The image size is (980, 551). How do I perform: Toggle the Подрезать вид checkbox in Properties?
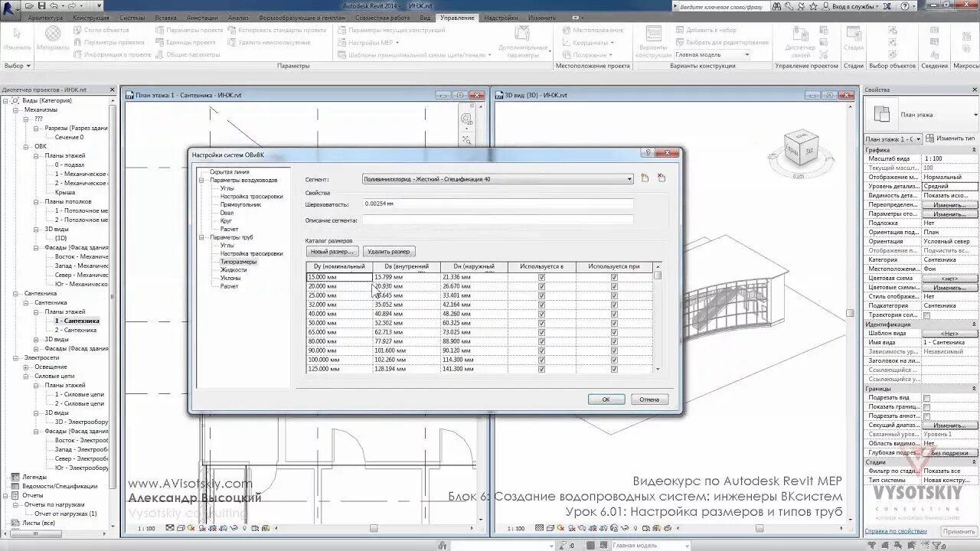[x=926, y=398]
